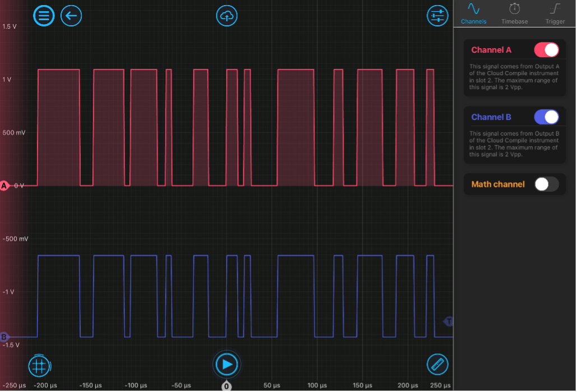Screen dimensions: 577x392
Task: Open the main hamburger menu
Action: (x=44, y=16)
